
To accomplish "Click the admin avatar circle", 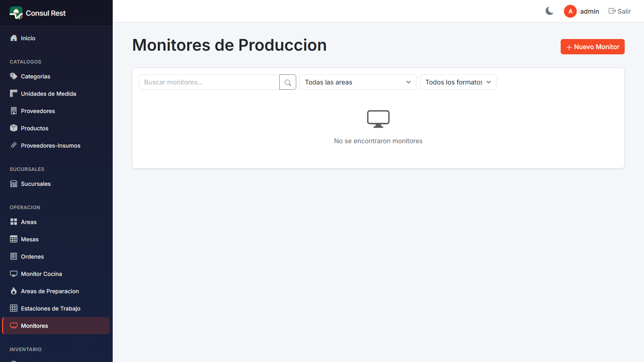I will point(570,11).
